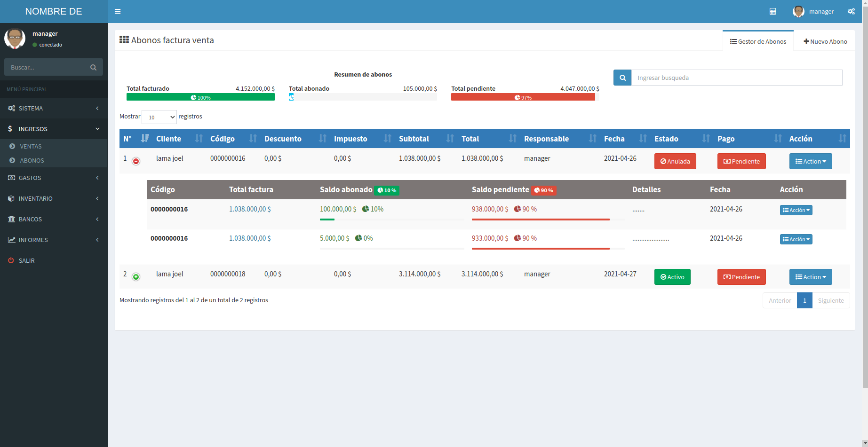
Task: Click the Activo status button
Action: tap(672, 277)
